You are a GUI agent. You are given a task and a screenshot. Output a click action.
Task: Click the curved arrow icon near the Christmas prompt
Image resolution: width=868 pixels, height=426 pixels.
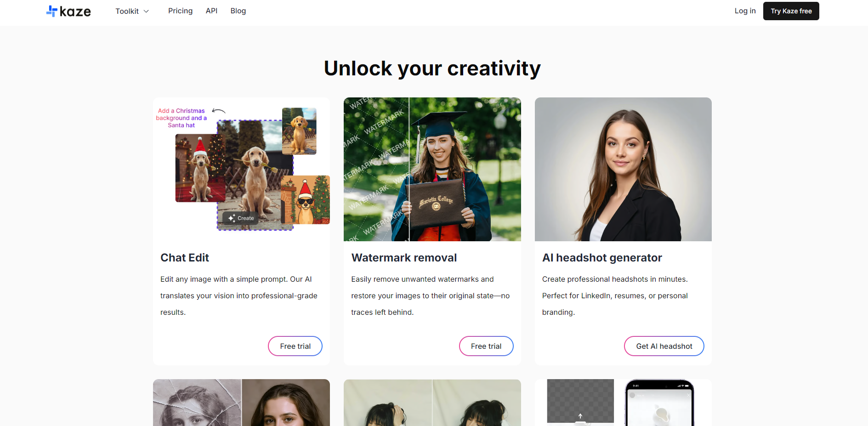219,111
